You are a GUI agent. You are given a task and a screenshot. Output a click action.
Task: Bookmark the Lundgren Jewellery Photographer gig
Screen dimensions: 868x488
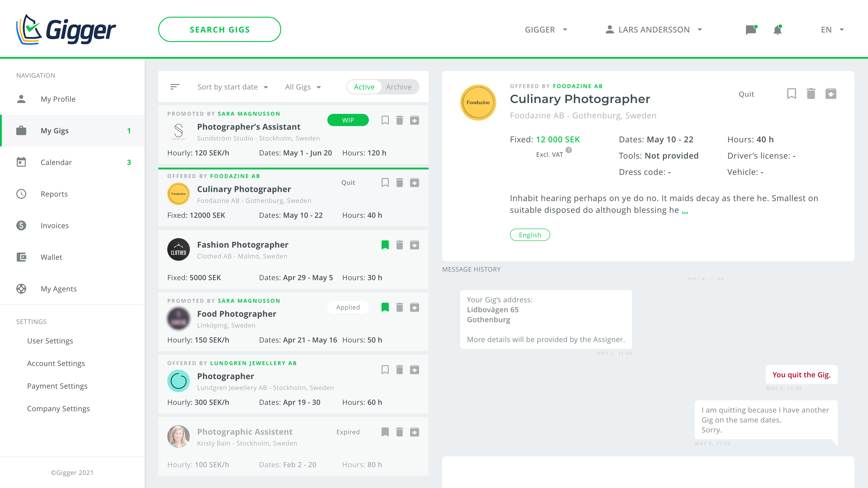click(x=385, y=369)
